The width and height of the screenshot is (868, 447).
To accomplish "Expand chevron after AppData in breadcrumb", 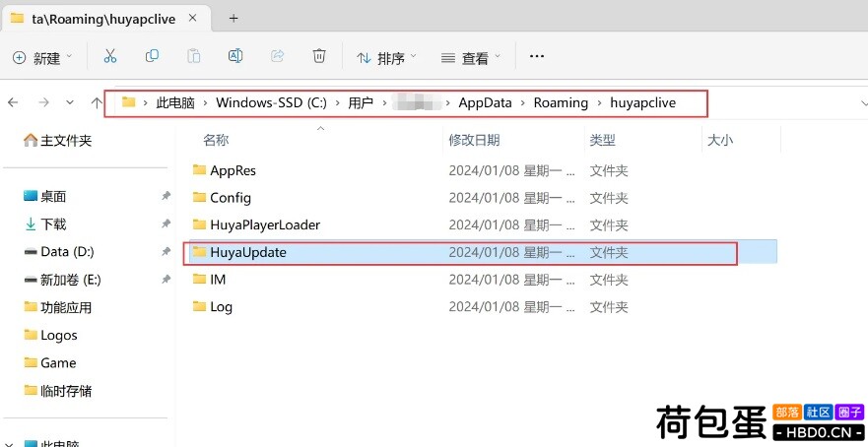I will [522, 103].
